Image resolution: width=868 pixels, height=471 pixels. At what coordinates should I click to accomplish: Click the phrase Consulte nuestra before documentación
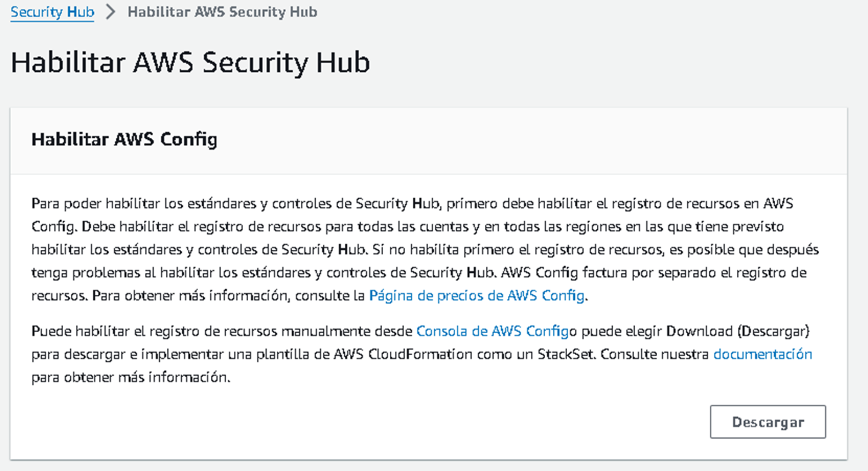point(654,354)
